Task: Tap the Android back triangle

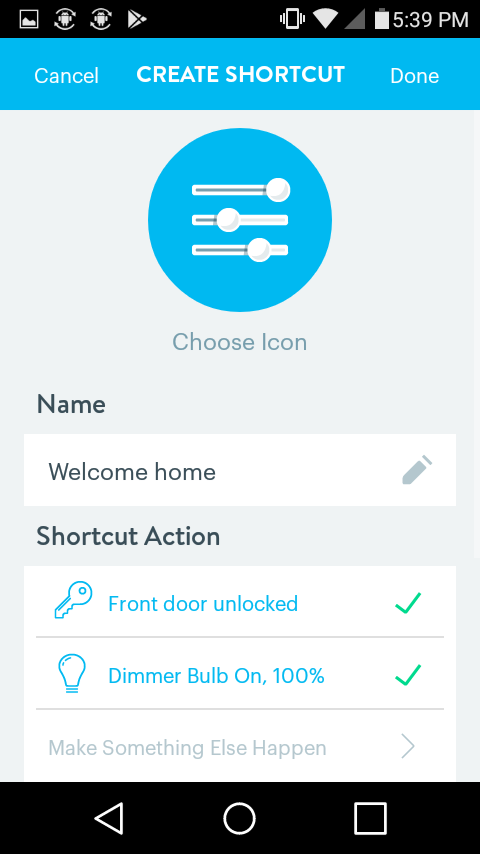Action: click(x=109, y=818)
